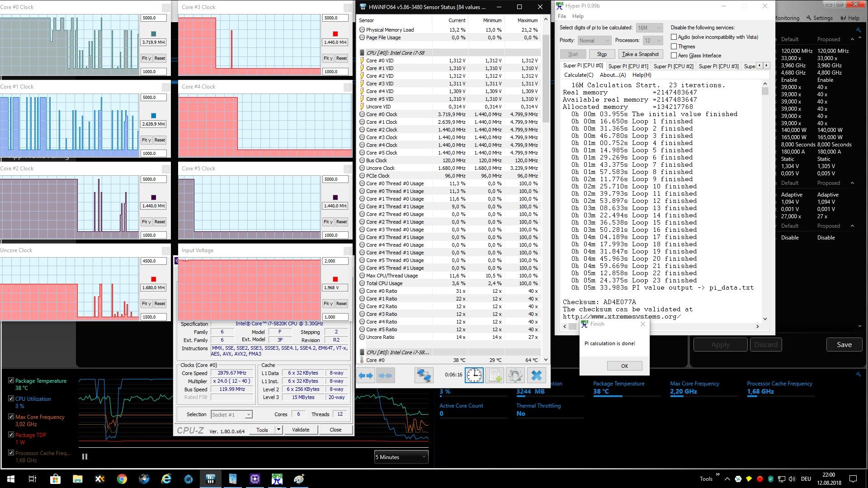Open the Action Center notifications icon

coord(853,479)
